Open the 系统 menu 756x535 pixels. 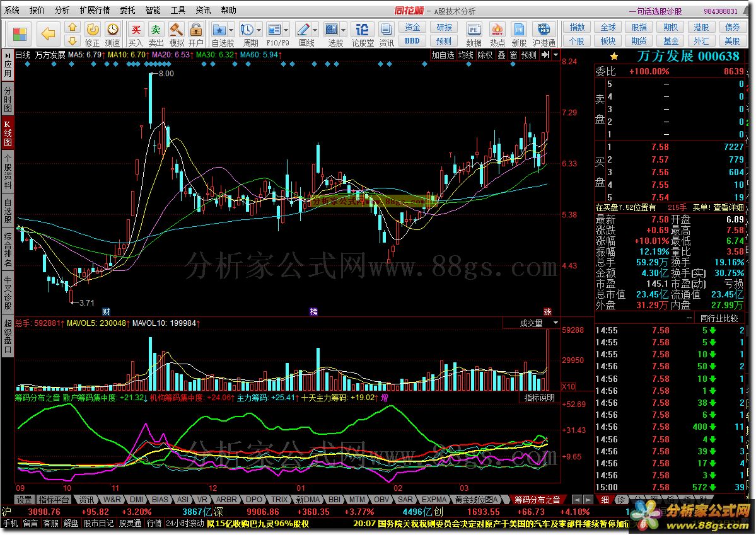click(11, 10)
